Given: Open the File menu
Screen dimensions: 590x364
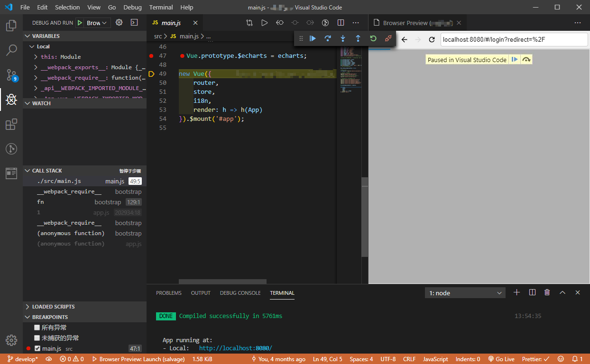Looking at the screenshot, I should coord(25,8).
